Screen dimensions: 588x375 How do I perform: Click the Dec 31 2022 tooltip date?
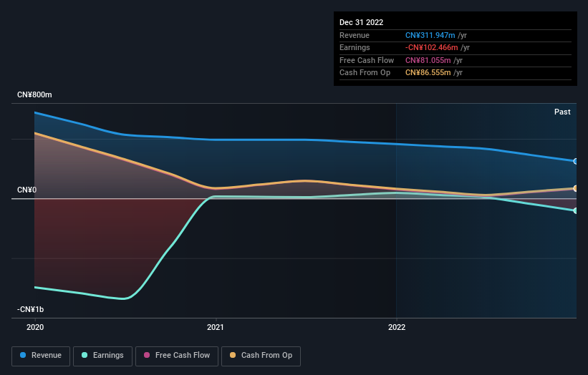pos(362,22)
